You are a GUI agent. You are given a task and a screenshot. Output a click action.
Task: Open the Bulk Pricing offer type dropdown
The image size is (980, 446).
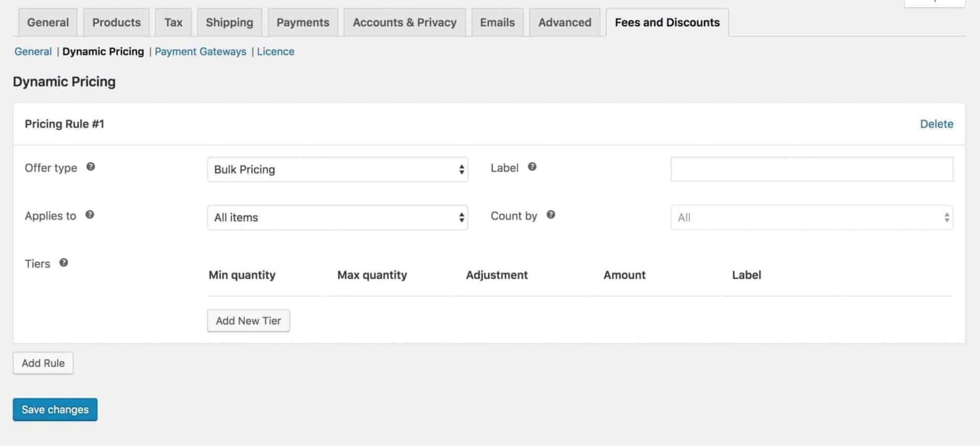pos(337,169)
